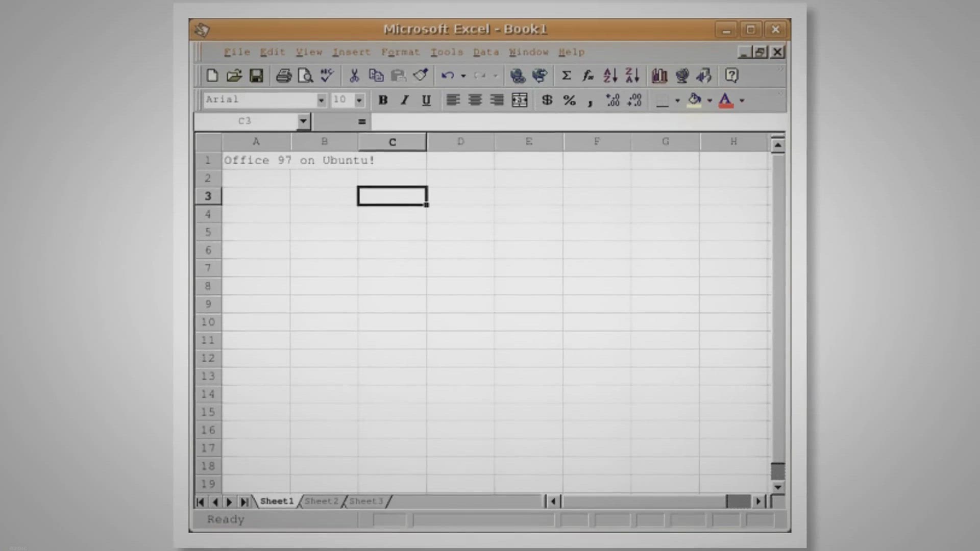
Task: Switch to the Sheet2 tab
Action: [322, 501]
